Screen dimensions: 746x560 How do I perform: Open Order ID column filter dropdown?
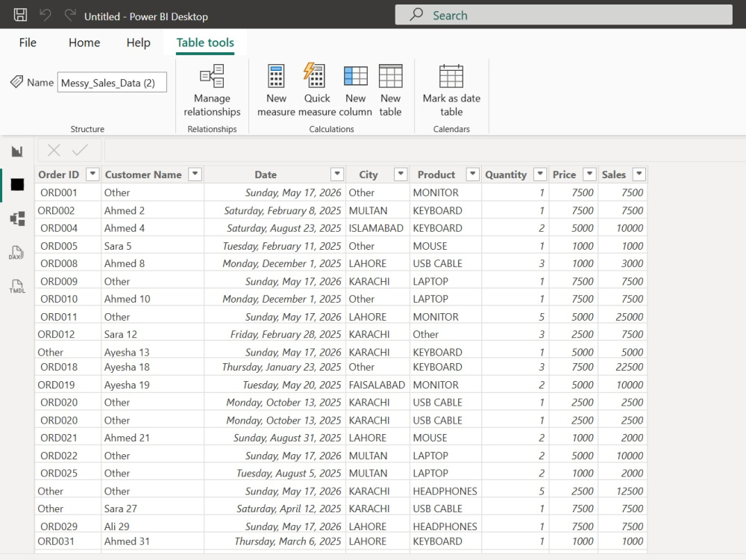(x=93, y=174)
